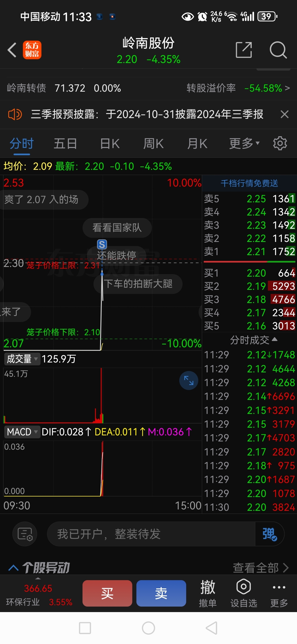Select the 分时 tab
Image resolution: width=297 pixels, height=644 pixels.
pyautogui.click(x=22, y=143)
